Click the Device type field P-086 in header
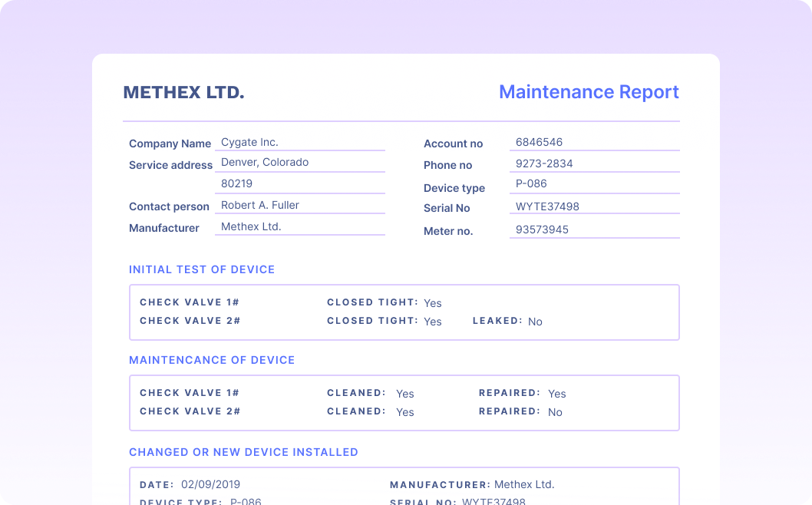Screen dimensions: 812x505 tap(594, 183)
